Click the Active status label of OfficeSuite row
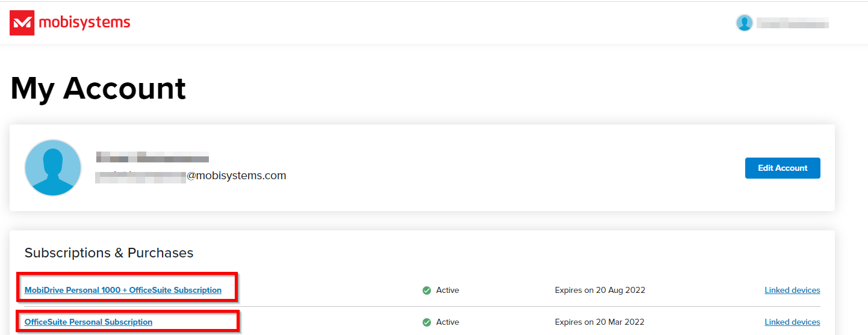Screen dimensions: 868x335 448,322
